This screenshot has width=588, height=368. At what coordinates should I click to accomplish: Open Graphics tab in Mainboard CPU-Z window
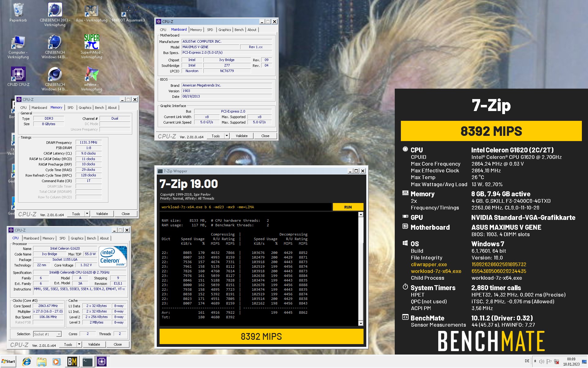pyautogui.click(x=224, y=30)
